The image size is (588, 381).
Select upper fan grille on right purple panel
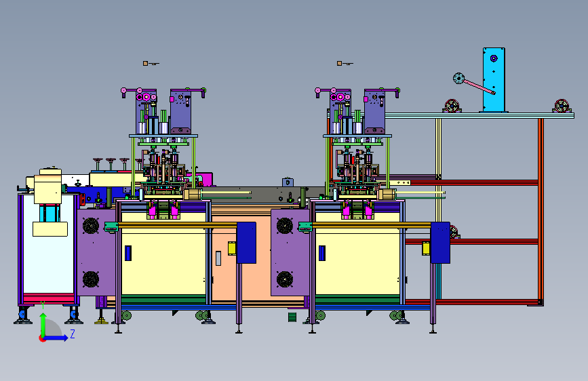[x=285, y=226]
